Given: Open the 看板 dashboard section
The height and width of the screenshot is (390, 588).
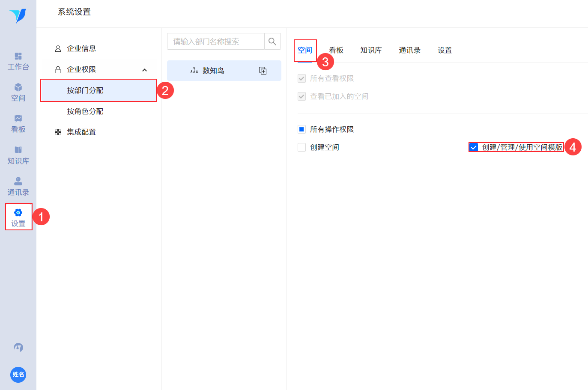Looking at the screenshot, I should pos(18,123).
